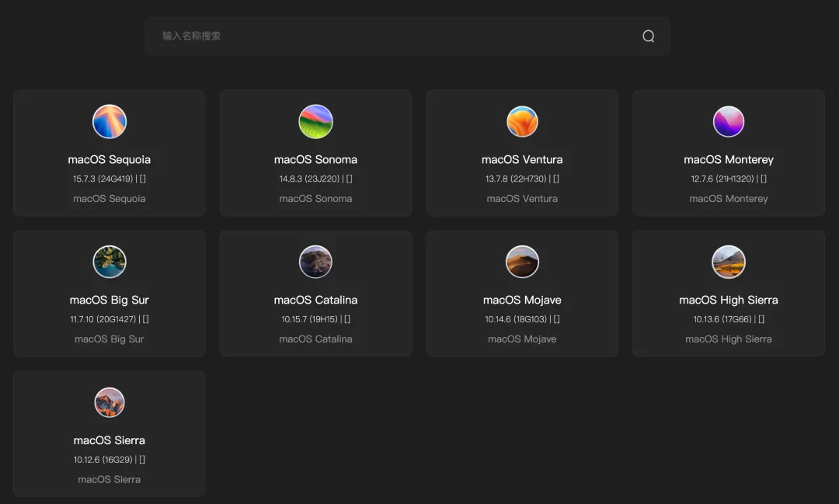
Task: Click version text 10.13.6 (17G66)
Action: point(722,319)
